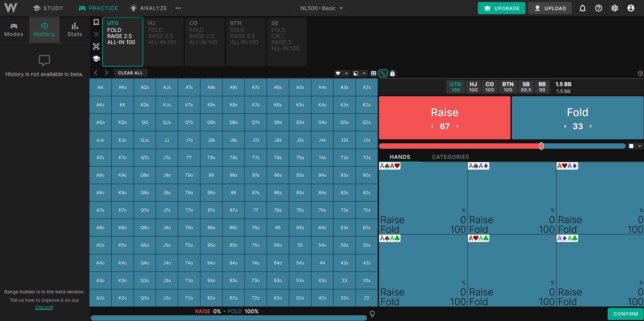Switch to the Stats tab
644x321 pixels.
tap(75, 30)
